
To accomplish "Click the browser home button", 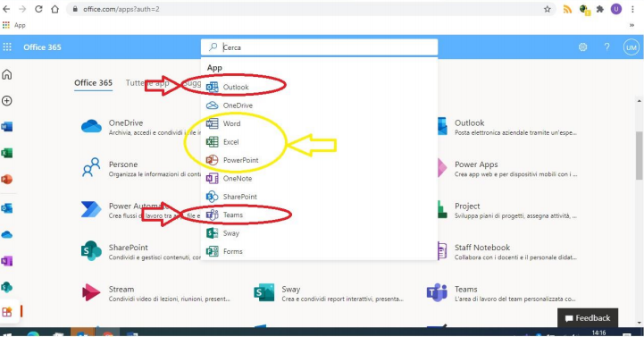I will pos(55,9).
